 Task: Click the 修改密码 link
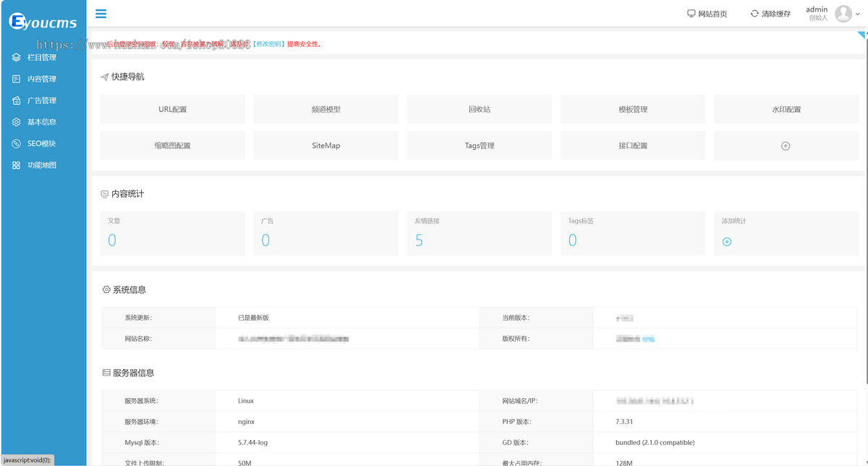pos(268,44)
